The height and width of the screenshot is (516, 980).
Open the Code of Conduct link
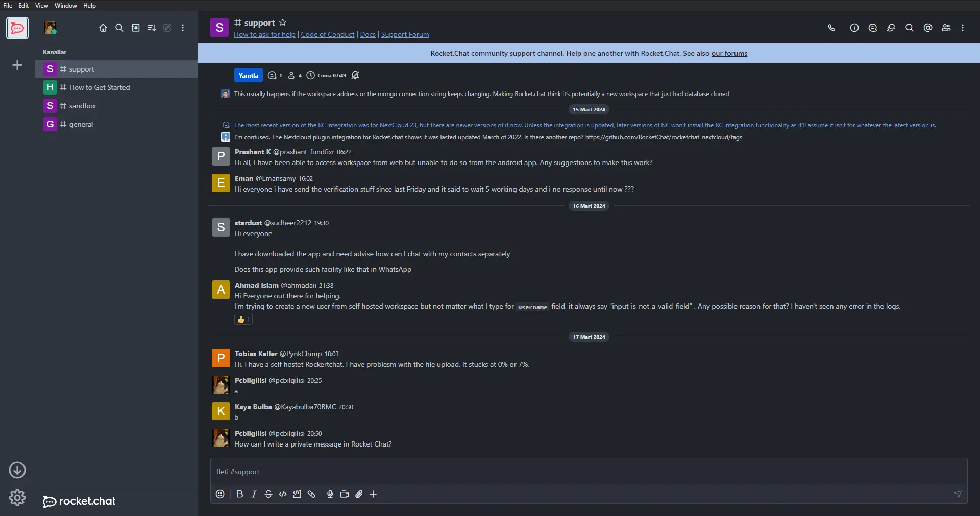click(x=328, y=34)
